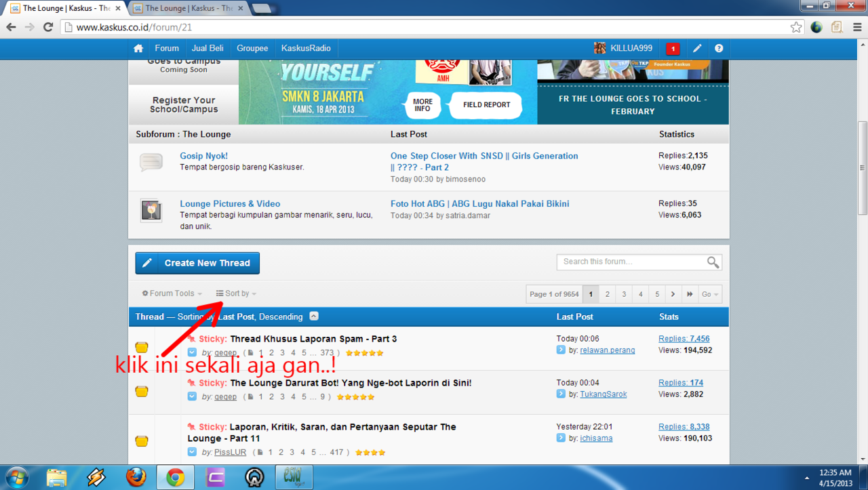Open Firefox from taskbar
868x490 pixels.
click(x=136, y=477)
